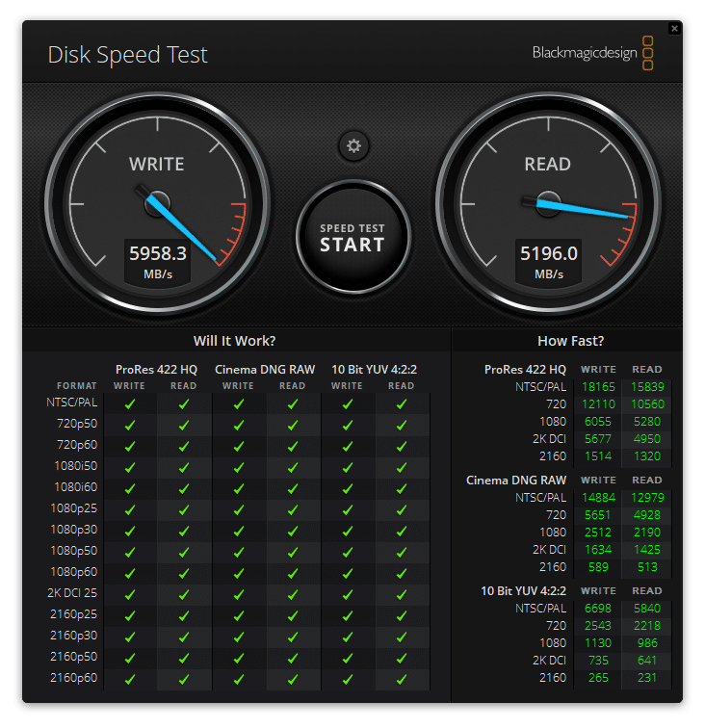Click the FORMAT column header
The height and width of the screenshot is (728, 705).
click(x=77, y=386)
